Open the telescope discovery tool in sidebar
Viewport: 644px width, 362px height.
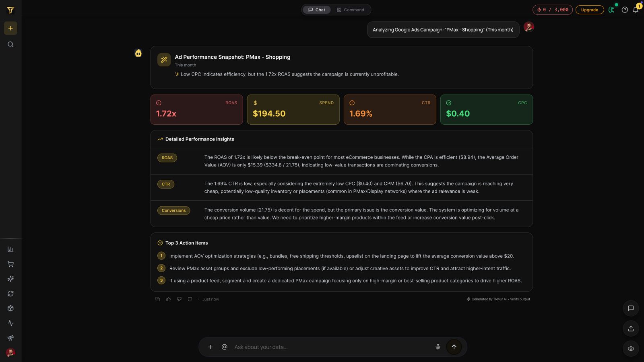click(x=10, y=338)
